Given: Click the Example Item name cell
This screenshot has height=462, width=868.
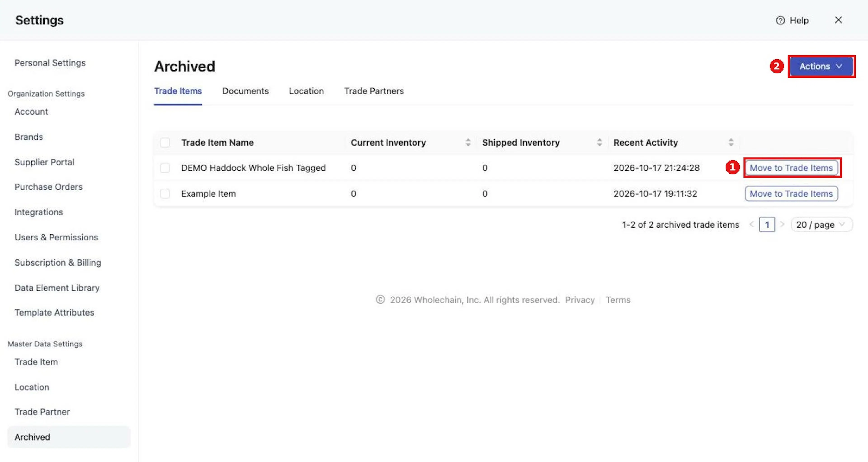Looking at the screenshot, I should coord(208,194).
